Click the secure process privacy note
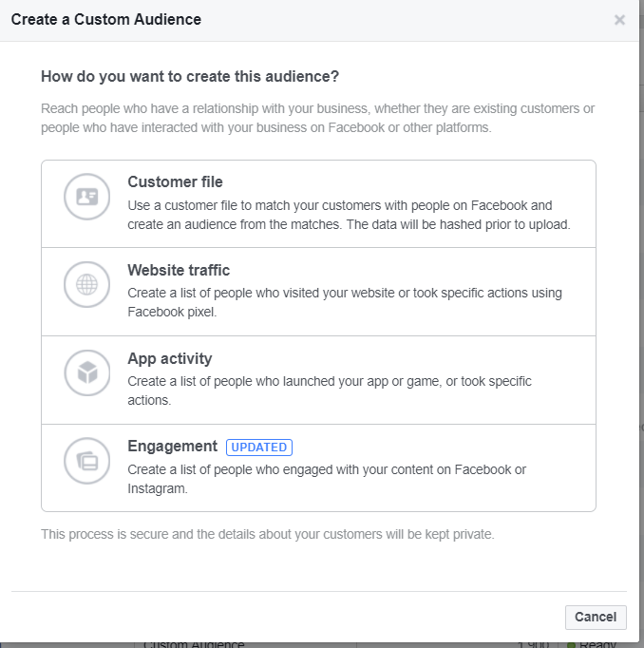Image resolution: width=644 pixels, height=648 pixels. pos(267,534)
